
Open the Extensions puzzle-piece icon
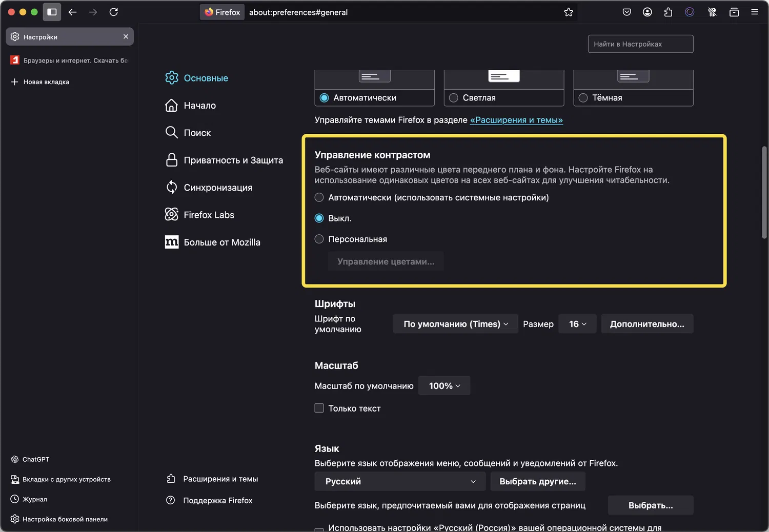(668, 12)
